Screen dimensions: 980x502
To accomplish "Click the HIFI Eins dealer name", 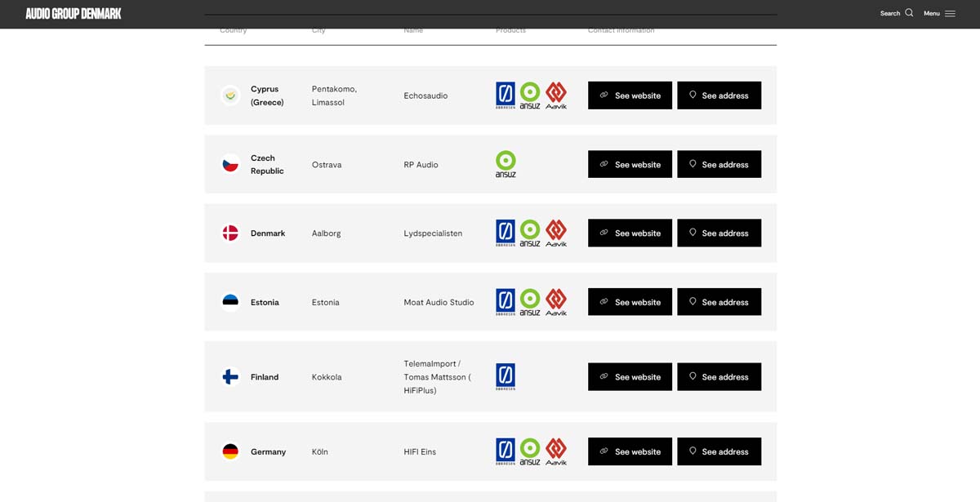I will [420, 452].
